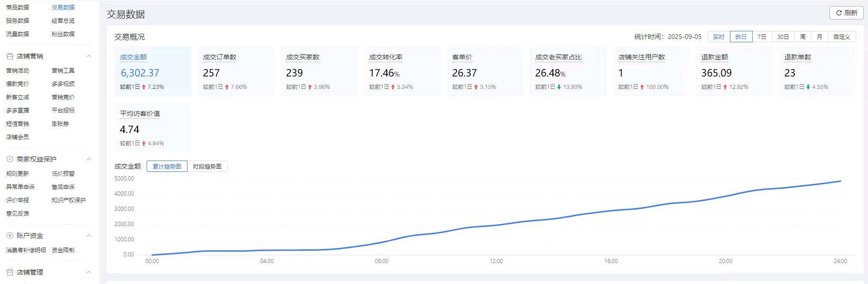Select the 成交订单数 metric card
The image size is (868, 284).
point(236,71)
